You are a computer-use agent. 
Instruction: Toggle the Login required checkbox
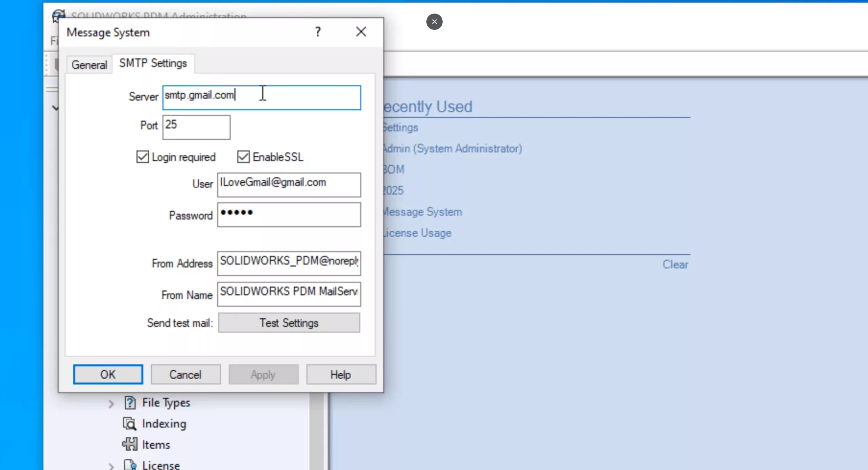click(143, 157)
